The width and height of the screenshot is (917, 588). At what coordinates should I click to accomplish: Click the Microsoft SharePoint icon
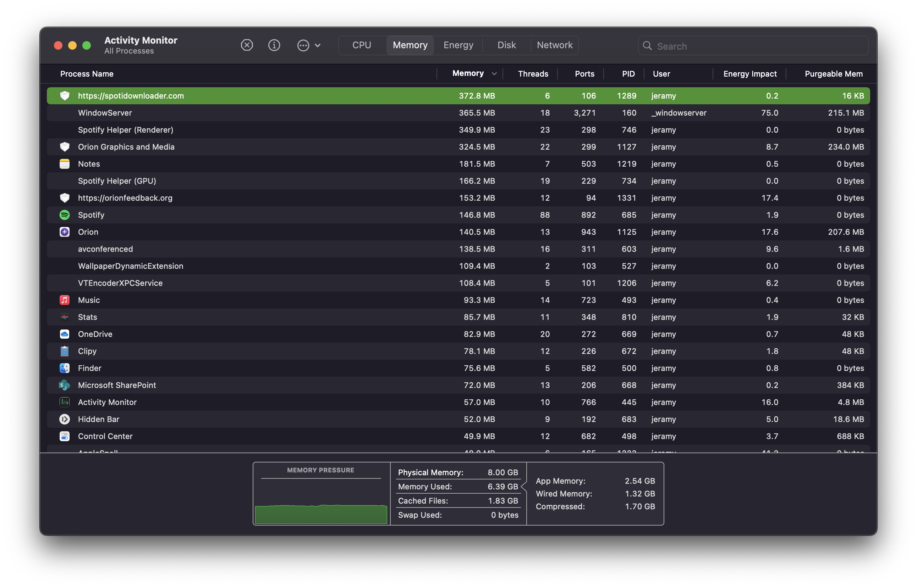[x=65, y=385]
